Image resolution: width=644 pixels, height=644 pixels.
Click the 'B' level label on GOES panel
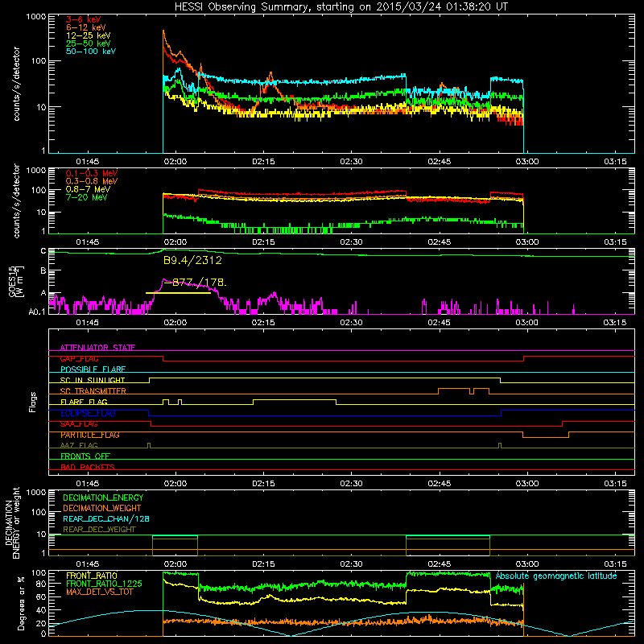tap(43, 271)
